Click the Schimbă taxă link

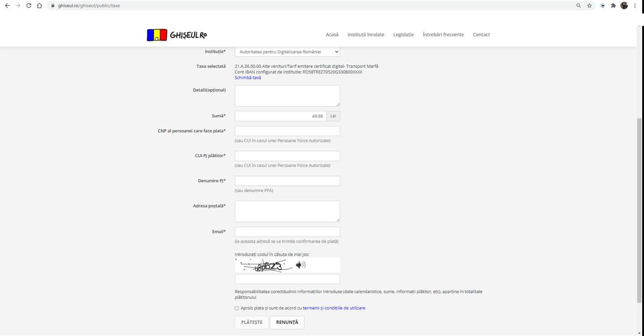(247, 78)
